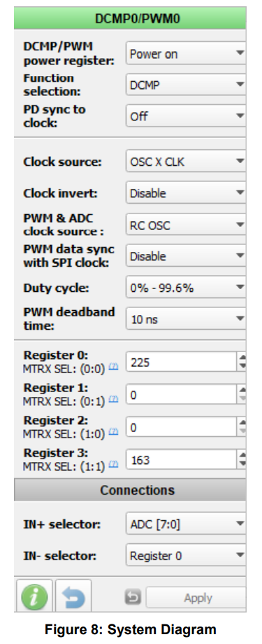Screen dimensions: 262x644
Task: Open the Clock invert dropdown
Action: tap(186, 193)
